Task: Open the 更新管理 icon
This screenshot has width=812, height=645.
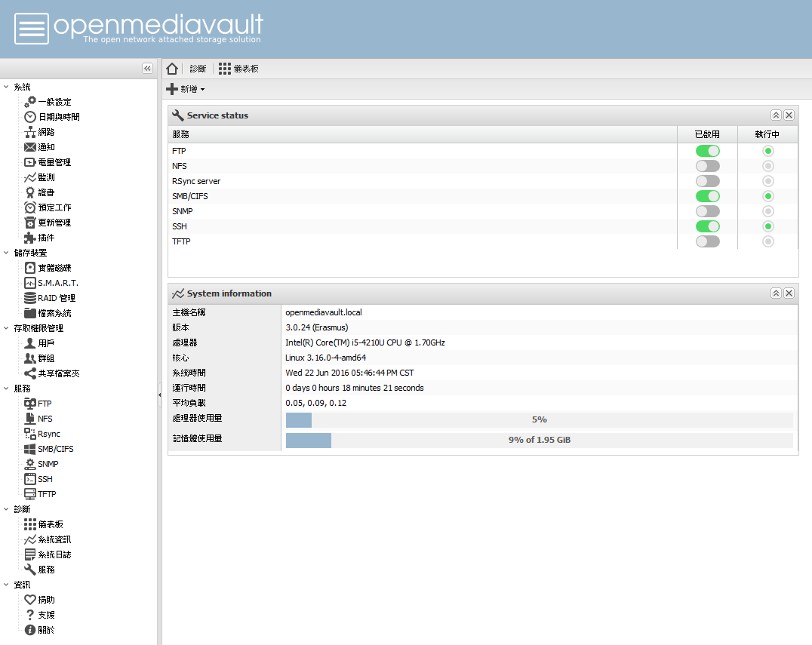Action: point(30,223)
